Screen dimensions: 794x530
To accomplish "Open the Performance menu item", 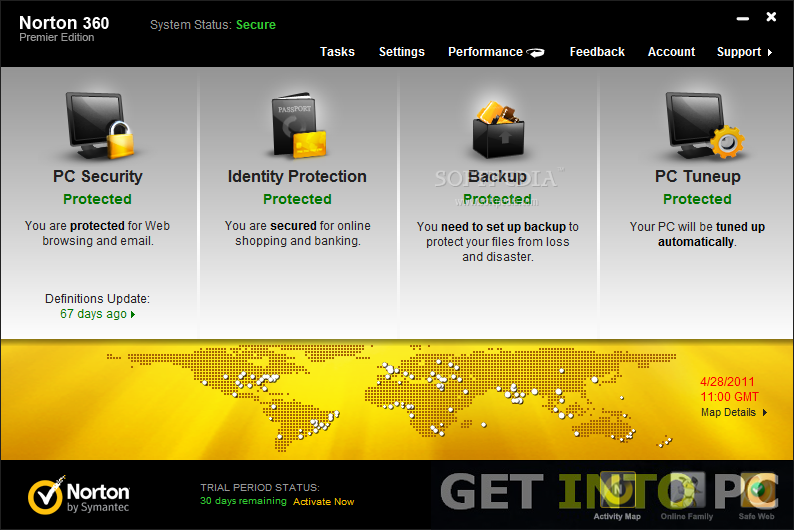I will tap(485, 52).
